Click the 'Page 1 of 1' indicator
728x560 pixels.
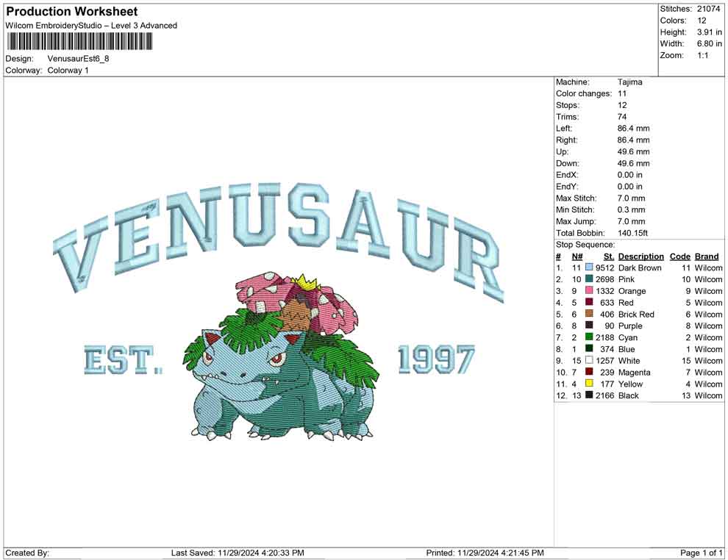pyautogui.click(x=701, y=553)
